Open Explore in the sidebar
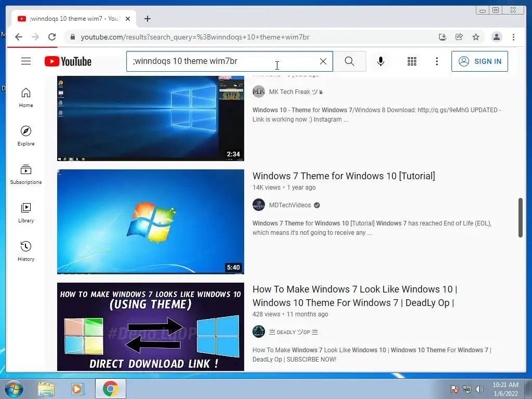Image resolution: width=532 pixels, height=399 pixels. tap(26, 136)
